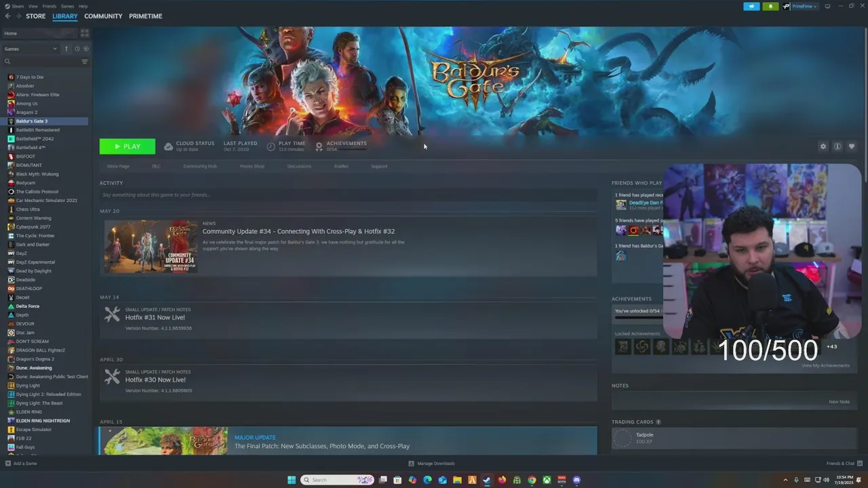Open the Community Hub link

(x=200, y=166)
